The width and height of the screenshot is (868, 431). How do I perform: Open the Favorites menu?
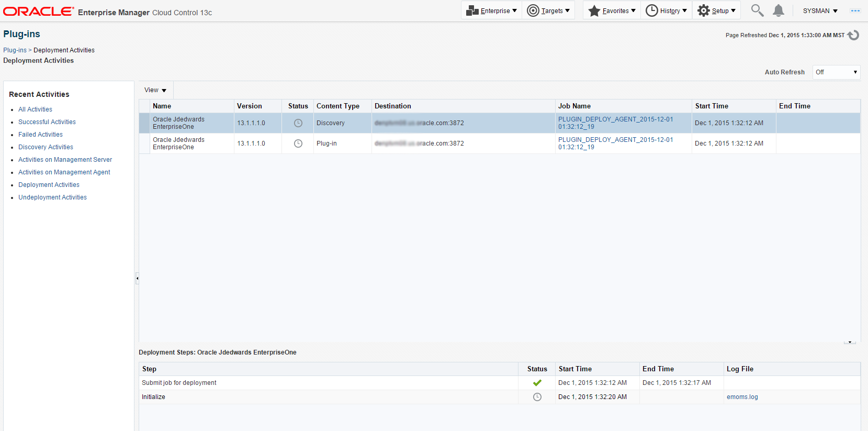pyautogui.click(x=612, y=10)
